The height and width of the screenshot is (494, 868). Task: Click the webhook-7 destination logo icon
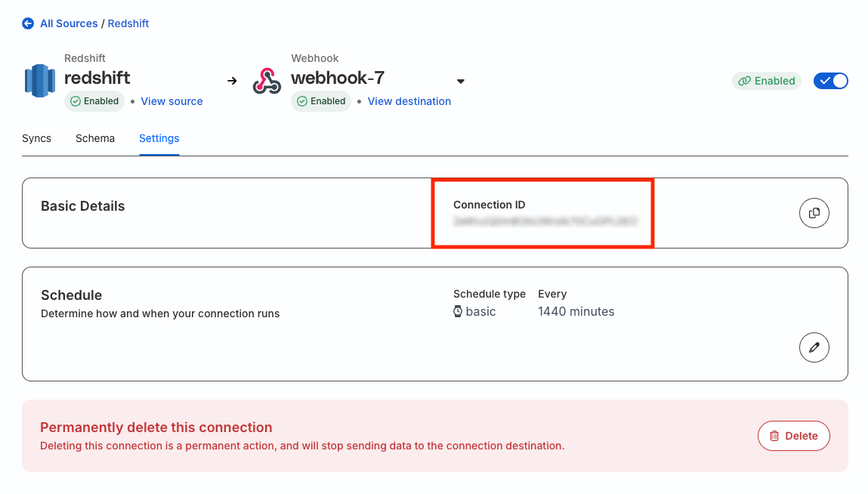[267, 81]
